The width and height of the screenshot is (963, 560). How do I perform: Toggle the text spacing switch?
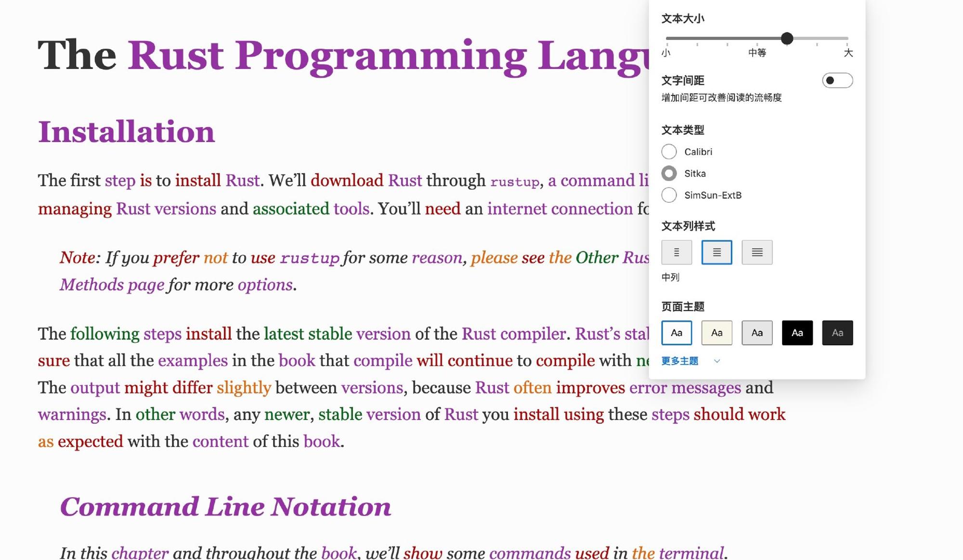[837, 80]
